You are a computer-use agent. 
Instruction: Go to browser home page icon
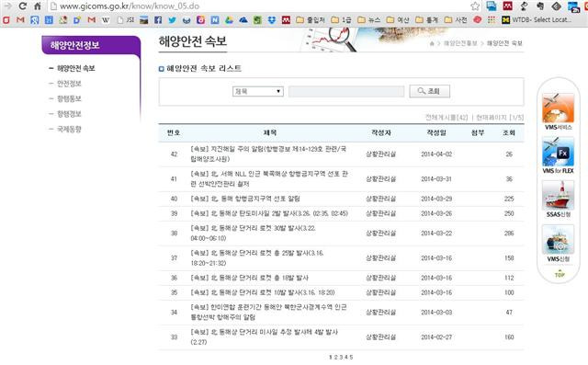pos(37,6)
